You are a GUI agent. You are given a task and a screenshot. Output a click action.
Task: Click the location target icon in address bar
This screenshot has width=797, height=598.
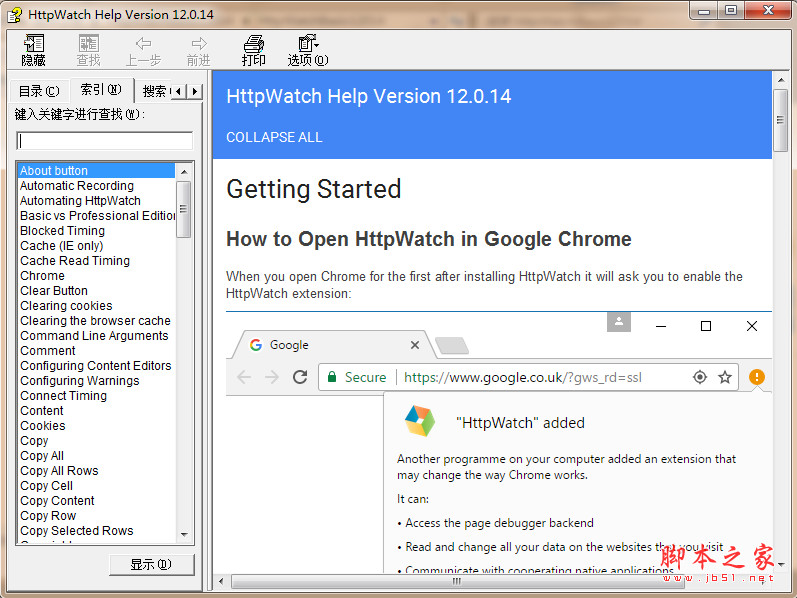(700, 377)
